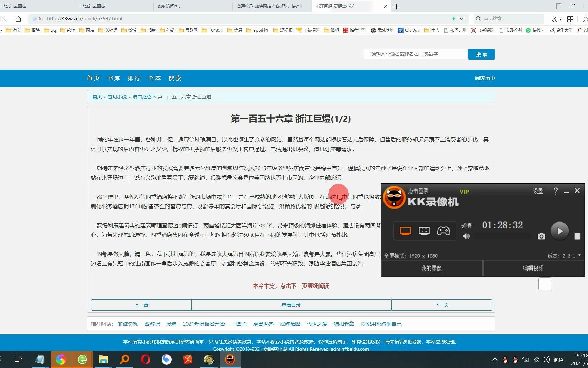Viewport: 588px width, 368px height.
Task: Open the Opera icon on the taskbar
Action: (x=146, y=359)
